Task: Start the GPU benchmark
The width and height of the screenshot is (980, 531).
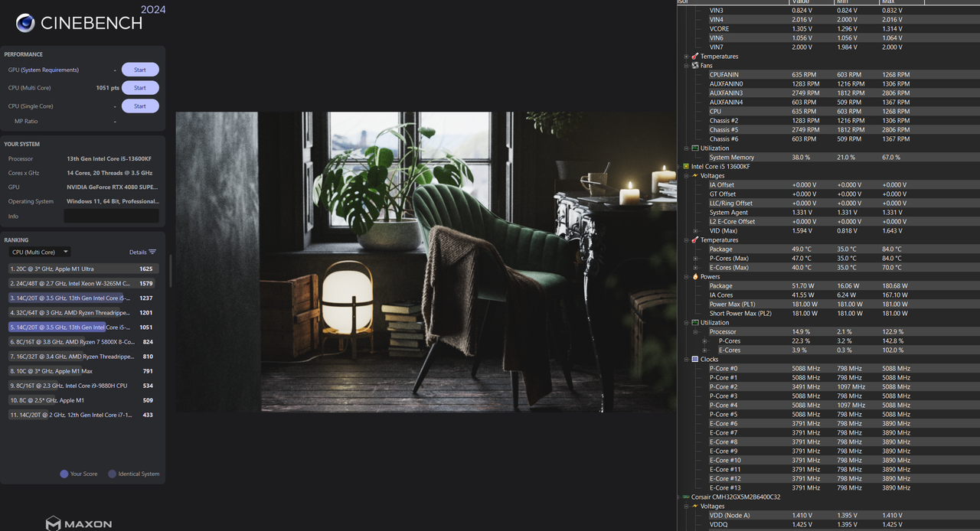Action: coord(140,70)
